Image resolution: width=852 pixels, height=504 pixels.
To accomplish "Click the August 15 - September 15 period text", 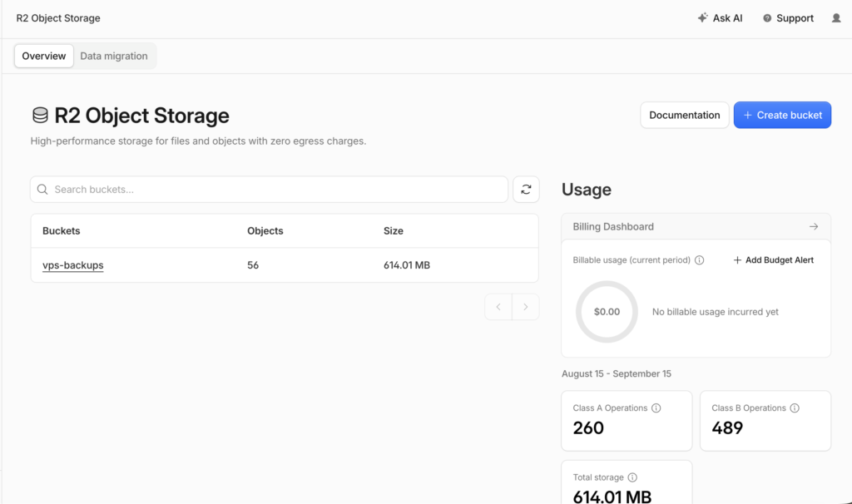I will pos(617,373).
